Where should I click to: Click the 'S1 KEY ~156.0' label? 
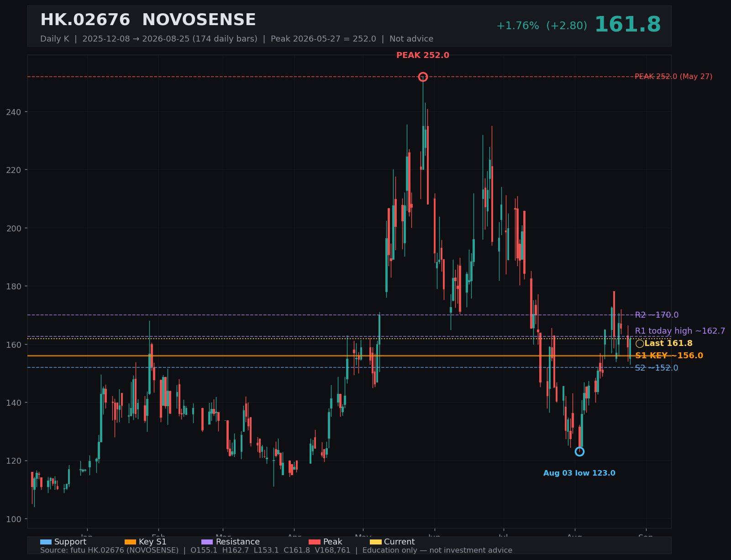point(669,356)
